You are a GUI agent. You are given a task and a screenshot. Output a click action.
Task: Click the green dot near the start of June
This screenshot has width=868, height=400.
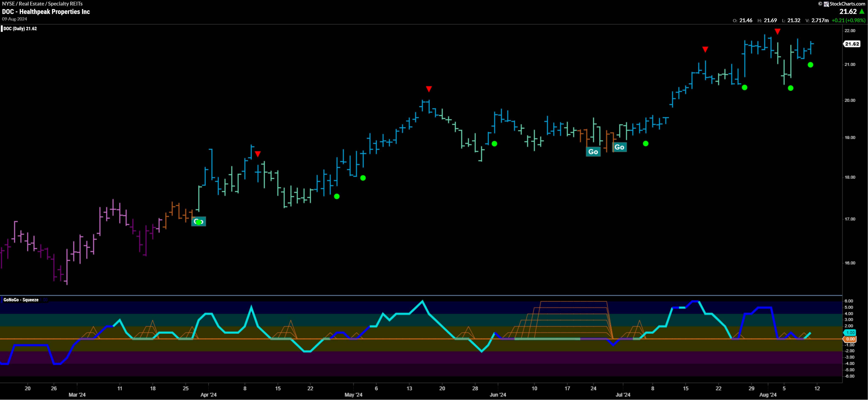point(494,144)
